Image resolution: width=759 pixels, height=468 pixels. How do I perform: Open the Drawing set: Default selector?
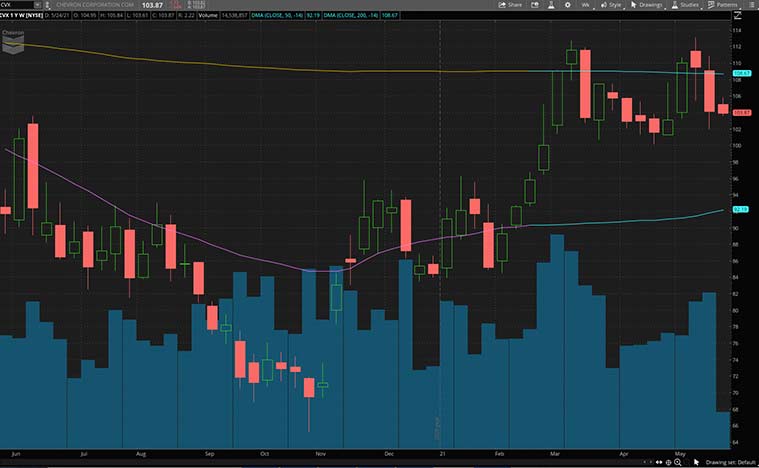(730, 462)
